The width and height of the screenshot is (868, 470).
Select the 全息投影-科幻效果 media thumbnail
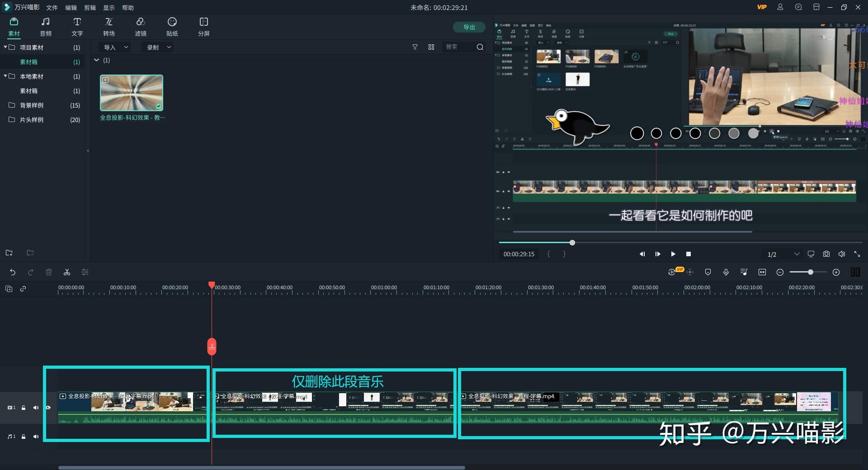[x=132, y=93]
